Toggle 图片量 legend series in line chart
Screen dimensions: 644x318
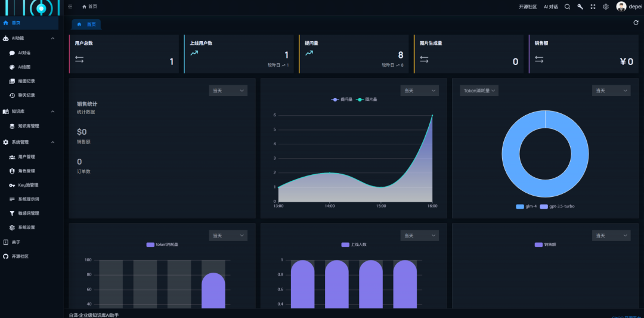click(366, 100)
